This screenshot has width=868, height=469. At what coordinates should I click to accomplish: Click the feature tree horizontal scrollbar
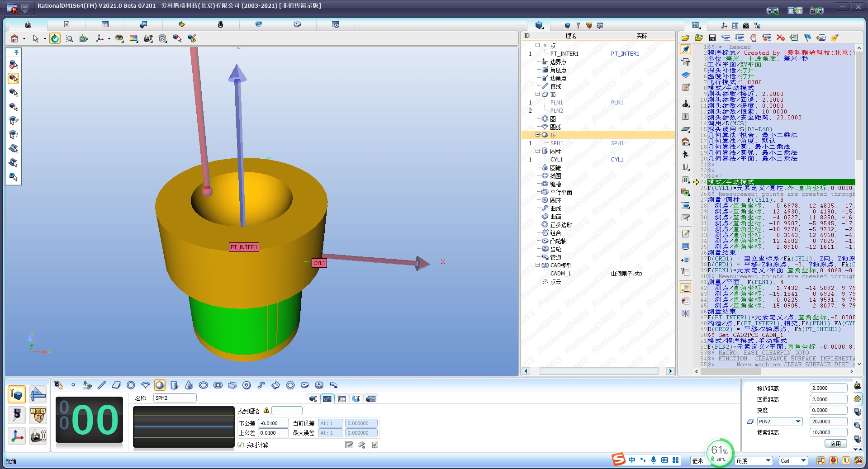pyautogui.click(x=598, y=371)
